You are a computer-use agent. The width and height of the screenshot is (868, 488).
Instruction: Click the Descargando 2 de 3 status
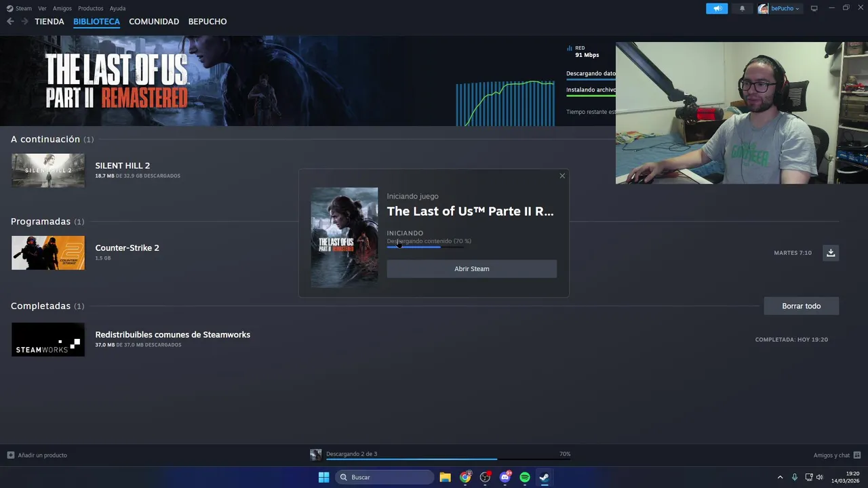click(351, 454)
